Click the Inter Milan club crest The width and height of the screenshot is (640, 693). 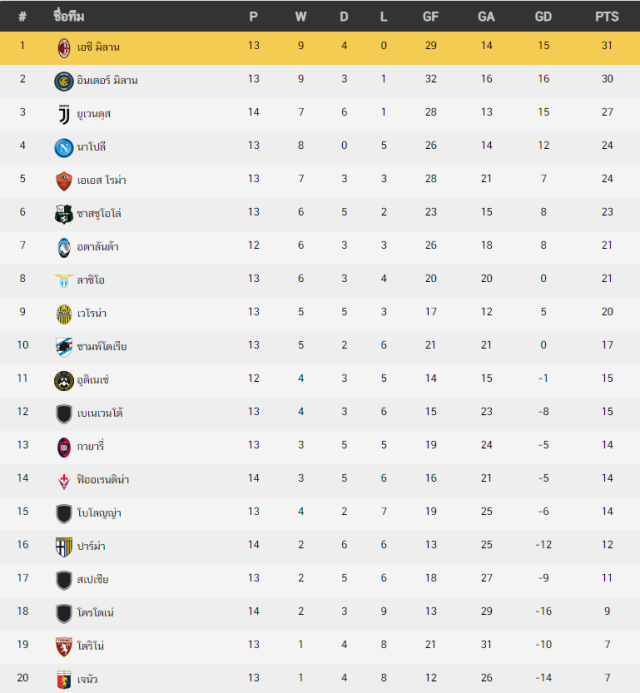coord(64,81)
